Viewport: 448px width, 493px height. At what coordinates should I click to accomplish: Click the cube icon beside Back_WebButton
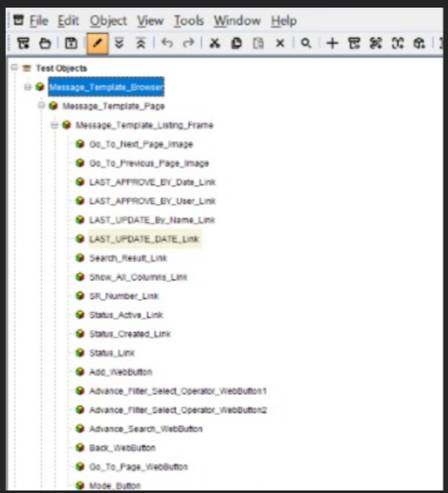point(79,447)
